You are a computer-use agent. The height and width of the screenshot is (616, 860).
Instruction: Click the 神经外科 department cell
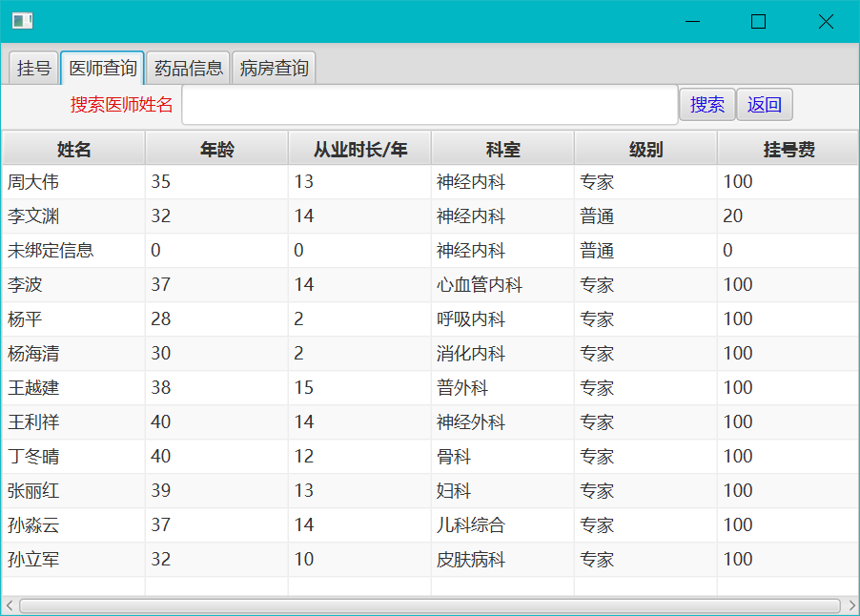(502, 421)
